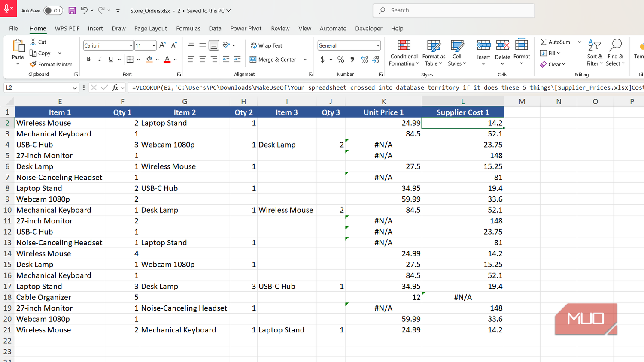Click the Insert cells button

click(x=483, y=52)
